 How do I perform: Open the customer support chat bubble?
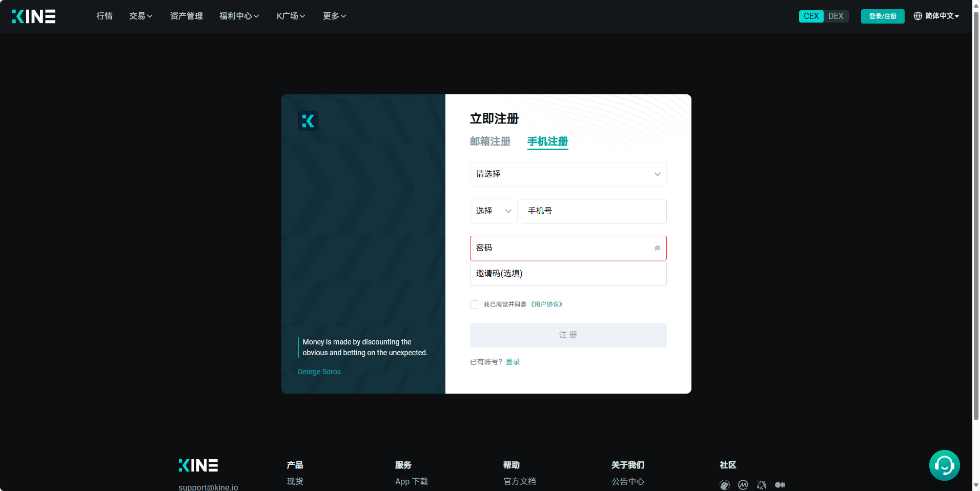tap(944, 465)
